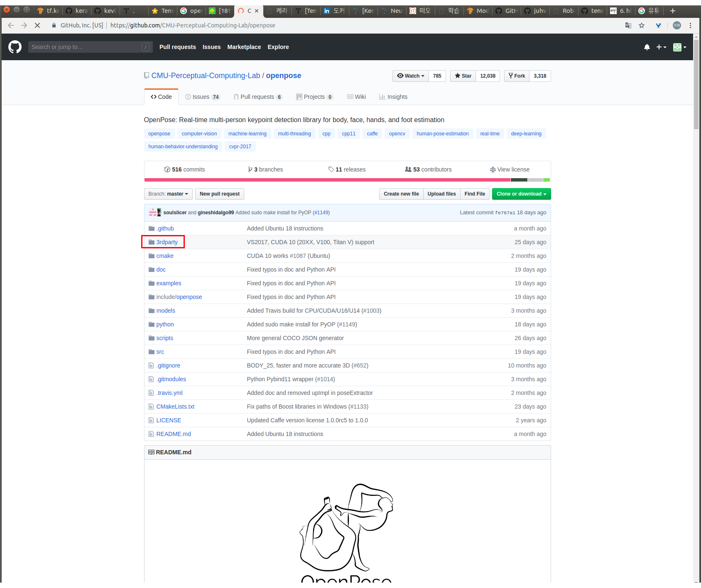Bookmark the page with the address bar star
Screen dimensions: 701x588
coord(642,25)
